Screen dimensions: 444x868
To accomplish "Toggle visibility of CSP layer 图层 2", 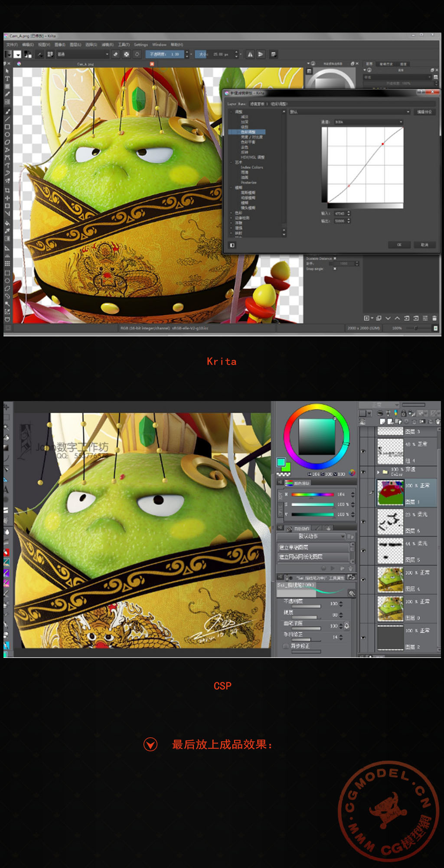I will (363, 638).
